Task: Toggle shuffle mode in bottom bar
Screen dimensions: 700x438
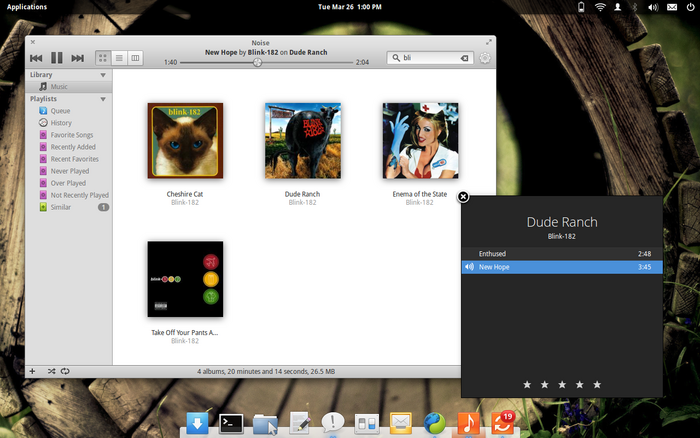Action: coord(49,371)
